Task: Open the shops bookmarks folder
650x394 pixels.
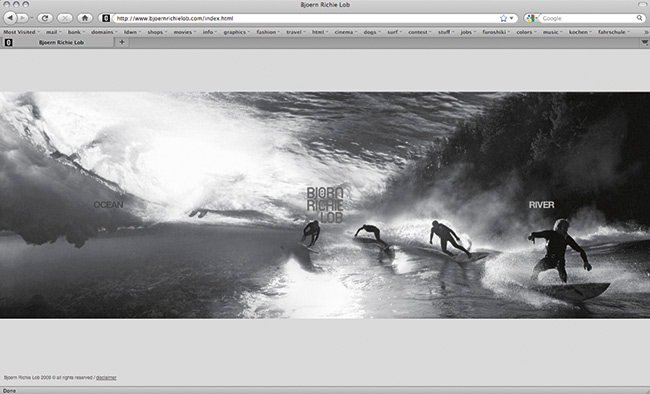Action: [x=157, y=32]
